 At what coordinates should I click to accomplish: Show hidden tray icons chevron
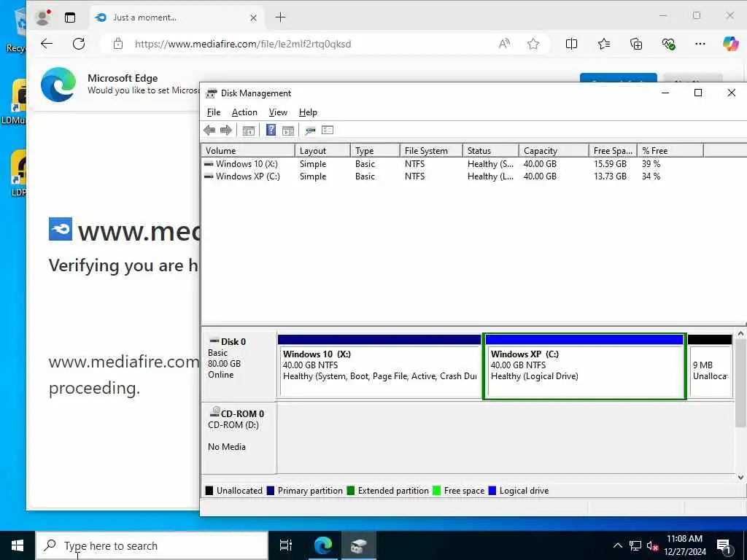[x=617, y=545]
